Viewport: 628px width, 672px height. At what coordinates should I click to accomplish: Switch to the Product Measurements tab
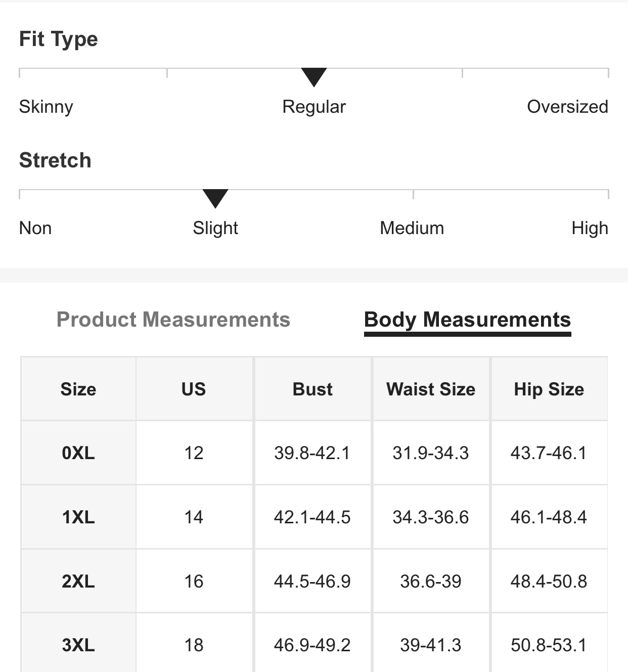tap(173, 320)
